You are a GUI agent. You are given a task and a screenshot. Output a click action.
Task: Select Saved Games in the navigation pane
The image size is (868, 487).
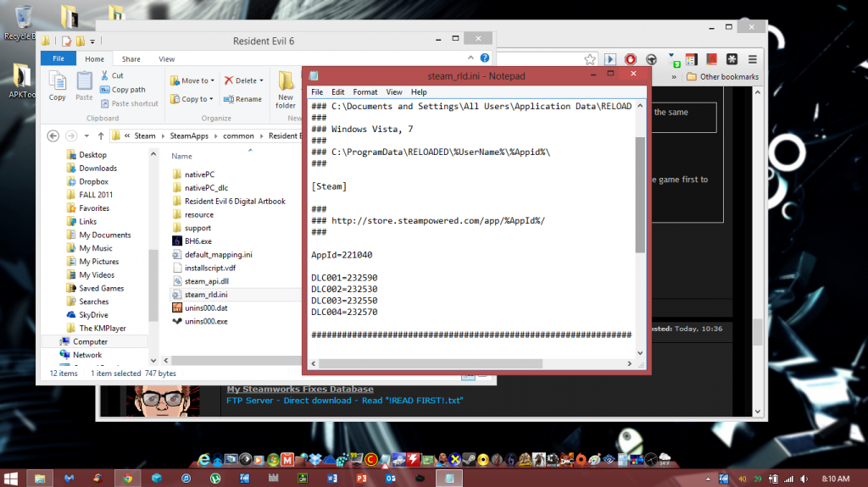pyautogui.click(x=102, y=288)
